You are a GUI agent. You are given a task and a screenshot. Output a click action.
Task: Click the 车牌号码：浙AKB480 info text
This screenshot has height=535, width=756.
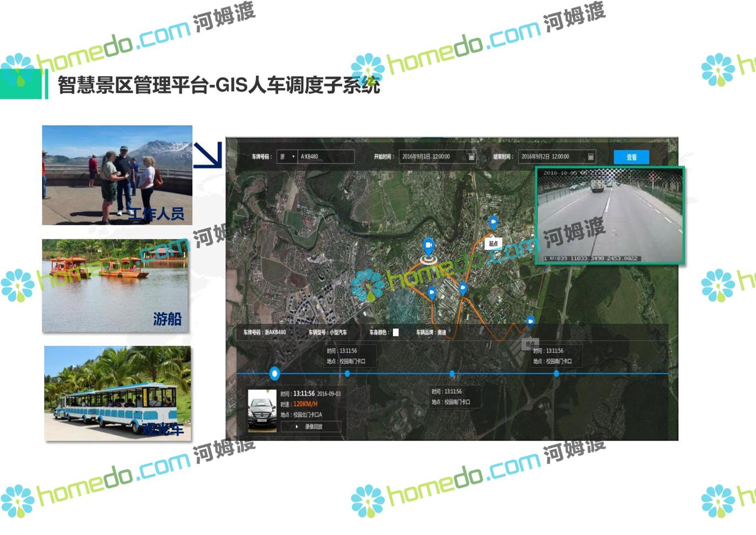(x=265, y=332)
